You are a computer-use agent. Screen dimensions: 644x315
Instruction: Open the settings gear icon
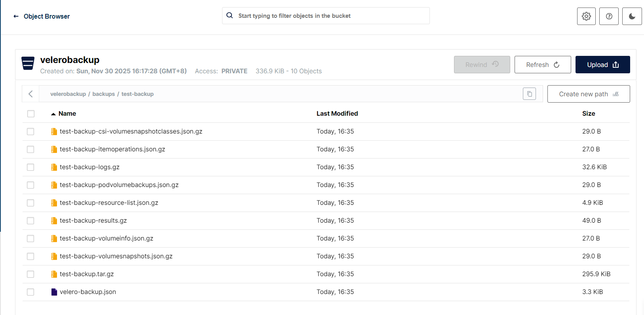[x=586, y=16]
